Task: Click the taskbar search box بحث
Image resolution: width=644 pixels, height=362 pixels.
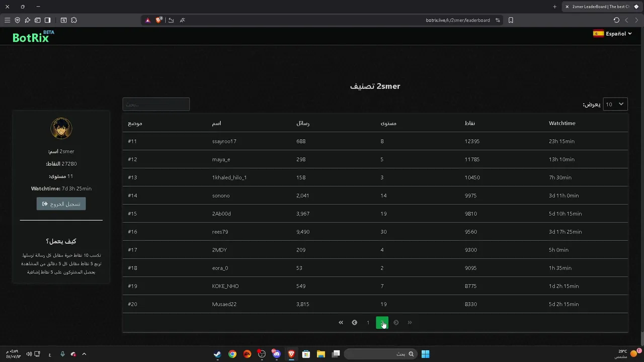Action: (380, 354)
